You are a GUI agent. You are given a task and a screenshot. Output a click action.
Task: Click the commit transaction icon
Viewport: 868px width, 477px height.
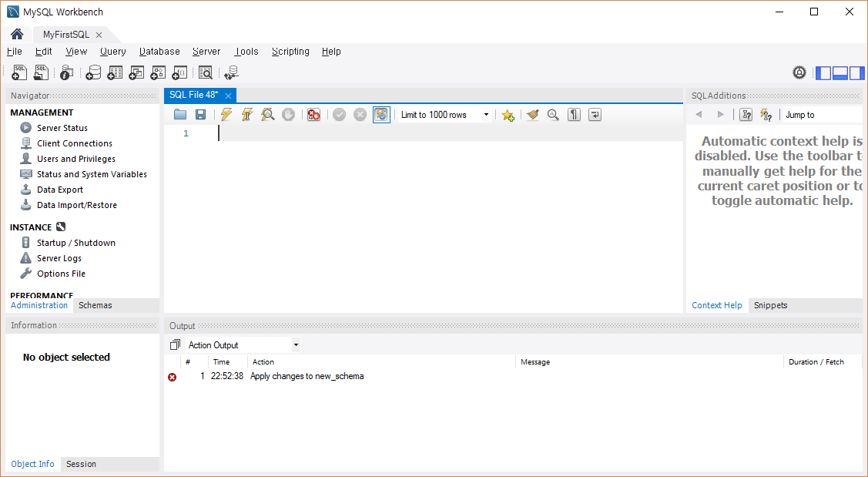pyautogui.click(x=340, y=115)
